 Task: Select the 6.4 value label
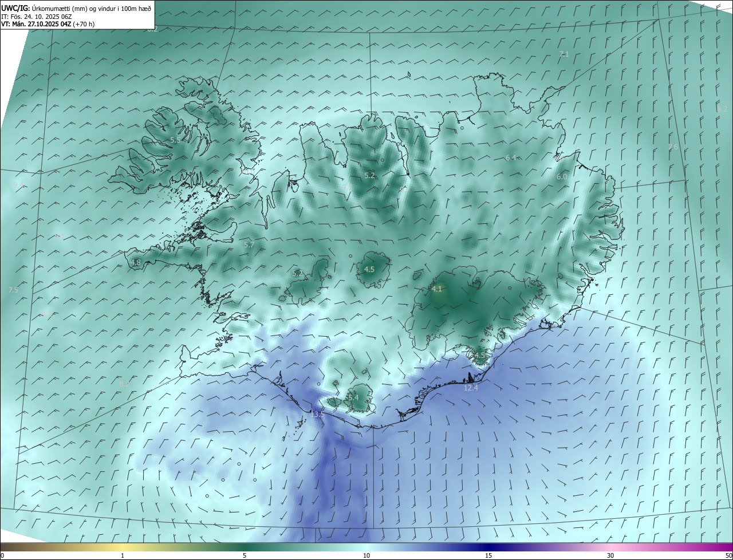coord(511,157)
